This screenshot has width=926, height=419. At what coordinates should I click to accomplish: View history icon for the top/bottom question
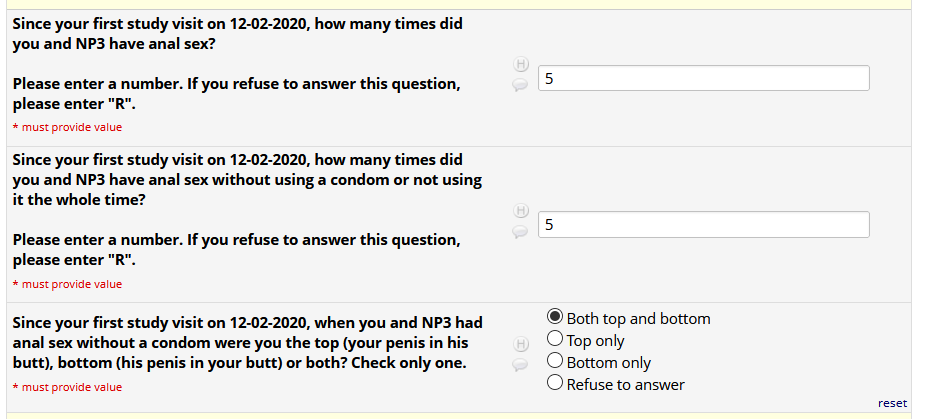pyautogui.click(x=520, y=344)
